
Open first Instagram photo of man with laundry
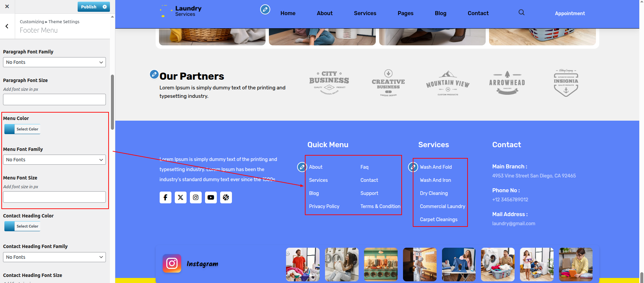click(303, 265)
